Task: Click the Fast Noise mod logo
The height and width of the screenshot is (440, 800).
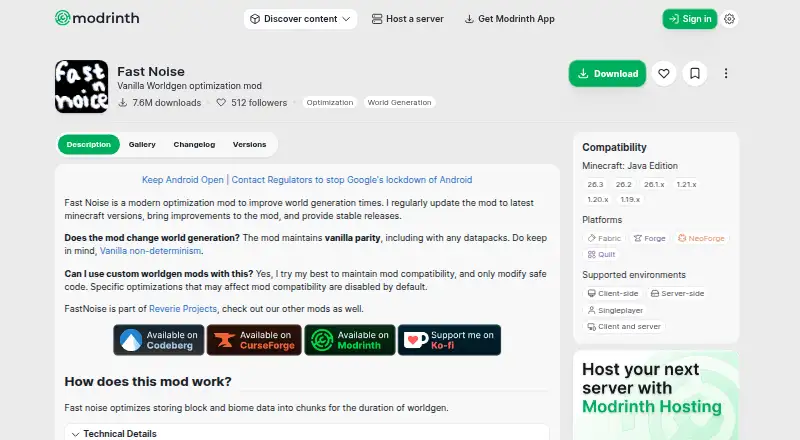Action: coord(82,86)
